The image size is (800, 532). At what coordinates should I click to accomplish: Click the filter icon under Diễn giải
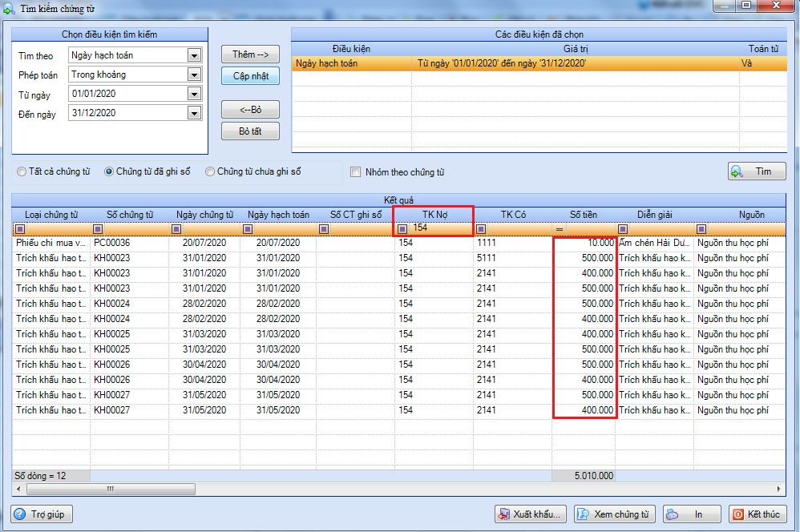click(x=623, y=229)
